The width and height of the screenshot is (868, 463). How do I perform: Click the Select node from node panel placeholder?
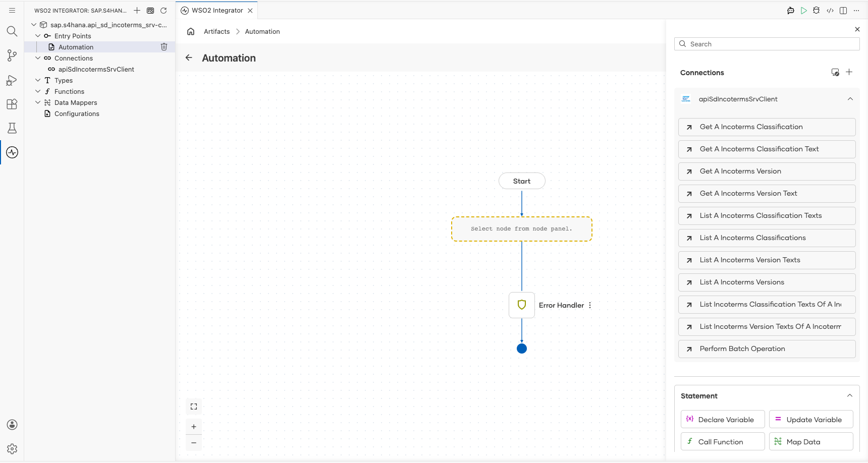[x=522, y=229]
